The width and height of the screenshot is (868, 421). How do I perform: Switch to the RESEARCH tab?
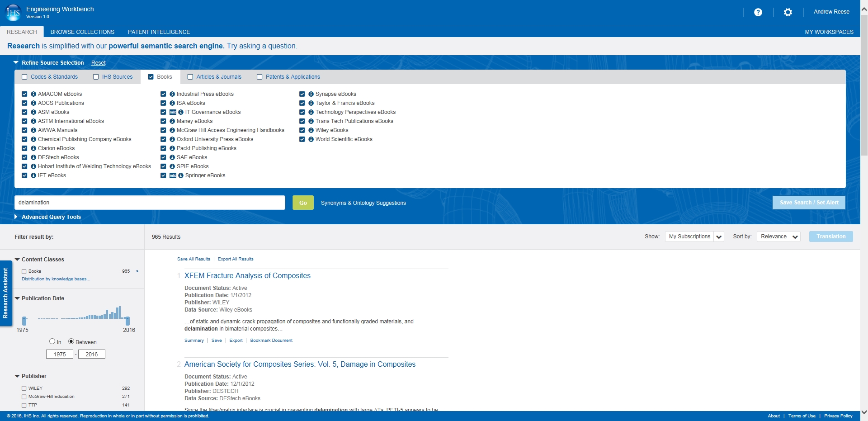(22, 32)
